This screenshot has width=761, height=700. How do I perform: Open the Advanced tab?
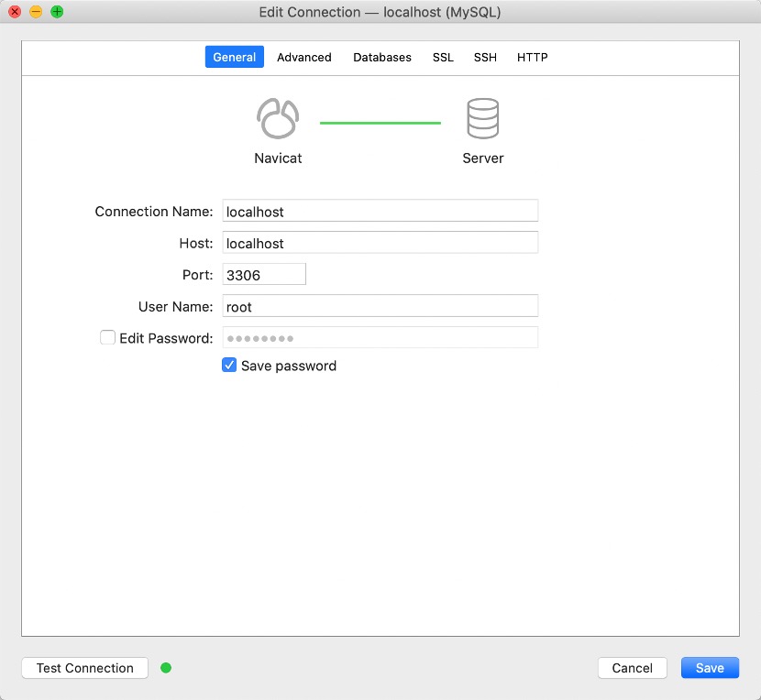click(304, 57)
